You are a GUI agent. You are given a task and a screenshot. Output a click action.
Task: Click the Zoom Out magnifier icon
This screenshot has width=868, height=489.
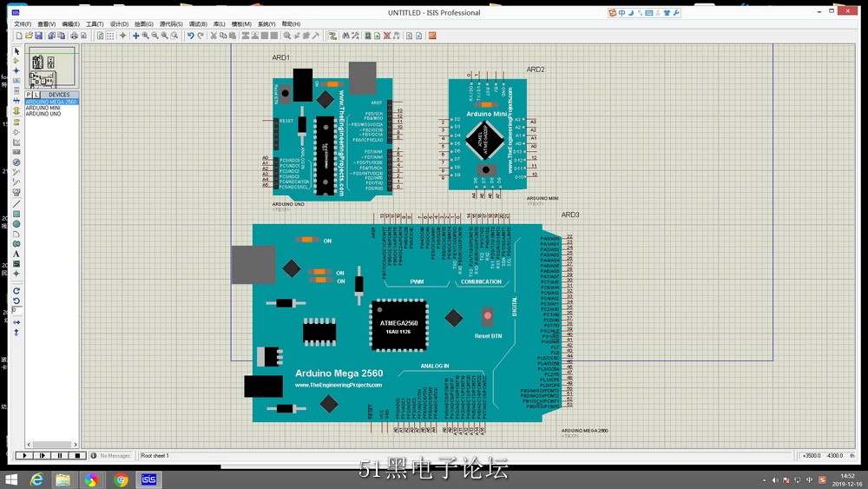coord(155,36)
